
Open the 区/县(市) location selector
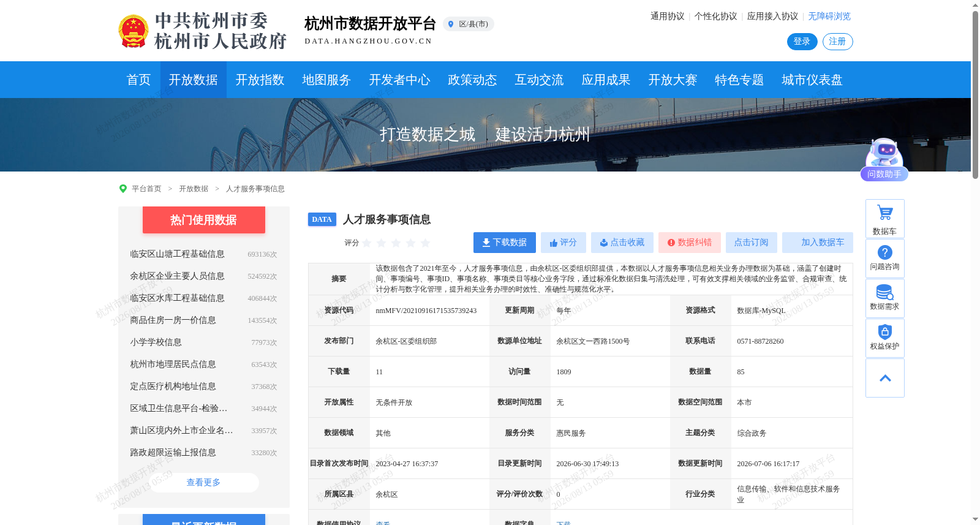coord(469,24)
